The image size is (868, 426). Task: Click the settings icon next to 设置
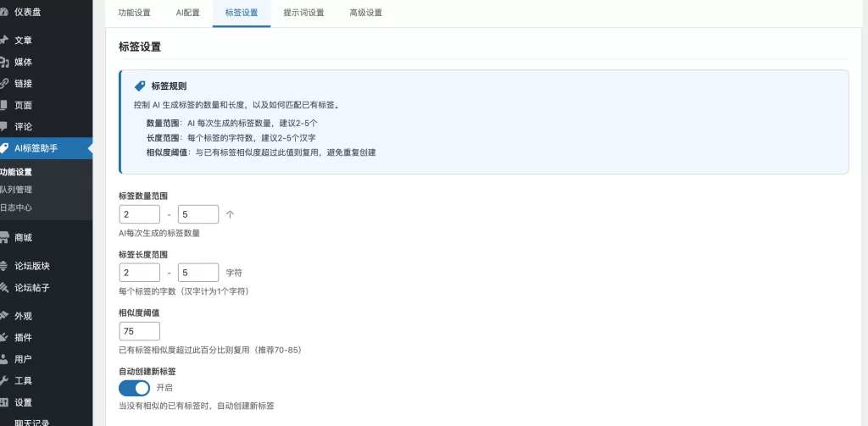click(x=3, y=402)
